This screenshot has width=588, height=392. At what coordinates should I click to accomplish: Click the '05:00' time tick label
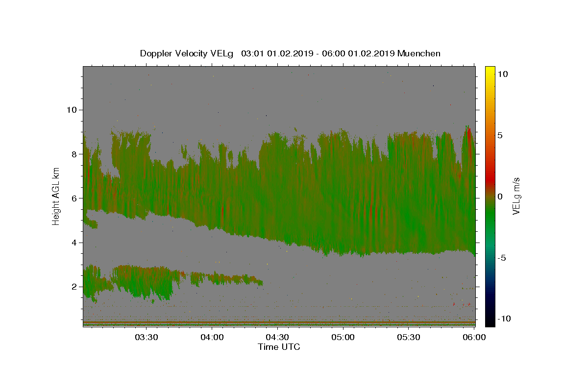click(x=343, y=338)
